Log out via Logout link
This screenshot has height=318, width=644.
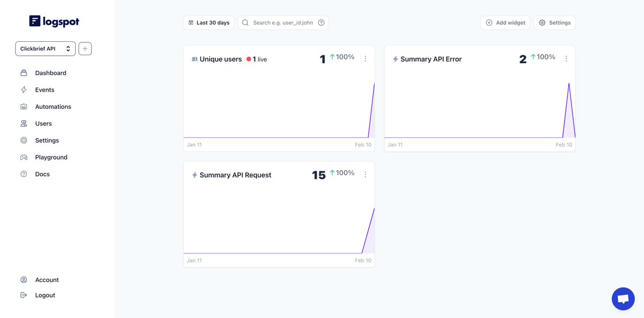coord(45,295)
